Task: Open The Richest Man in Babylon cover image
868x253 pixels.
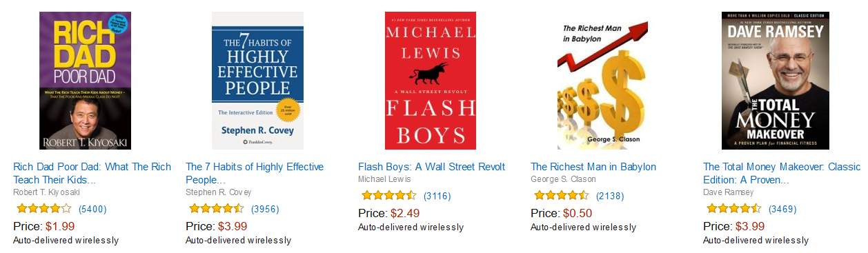Action: pyautogui.click(x=603, y=81)
